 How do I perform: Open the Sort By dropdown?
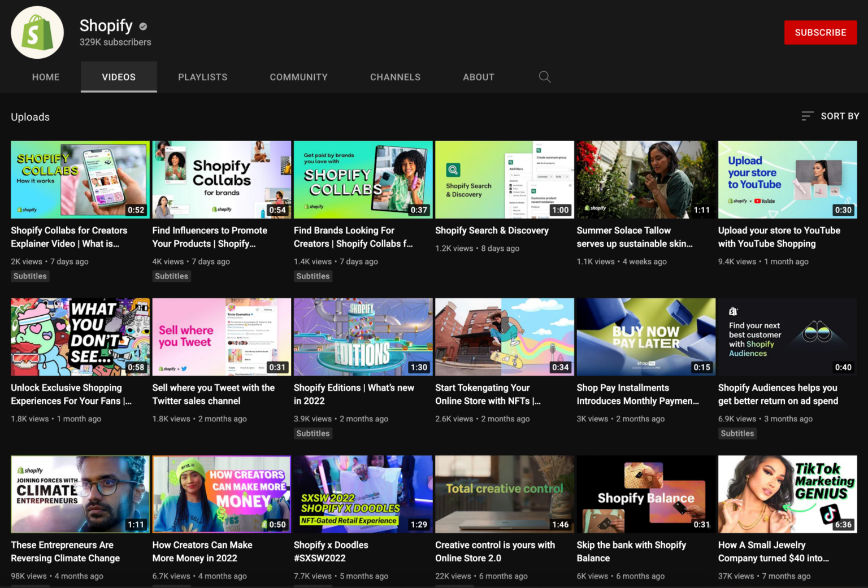839,116
